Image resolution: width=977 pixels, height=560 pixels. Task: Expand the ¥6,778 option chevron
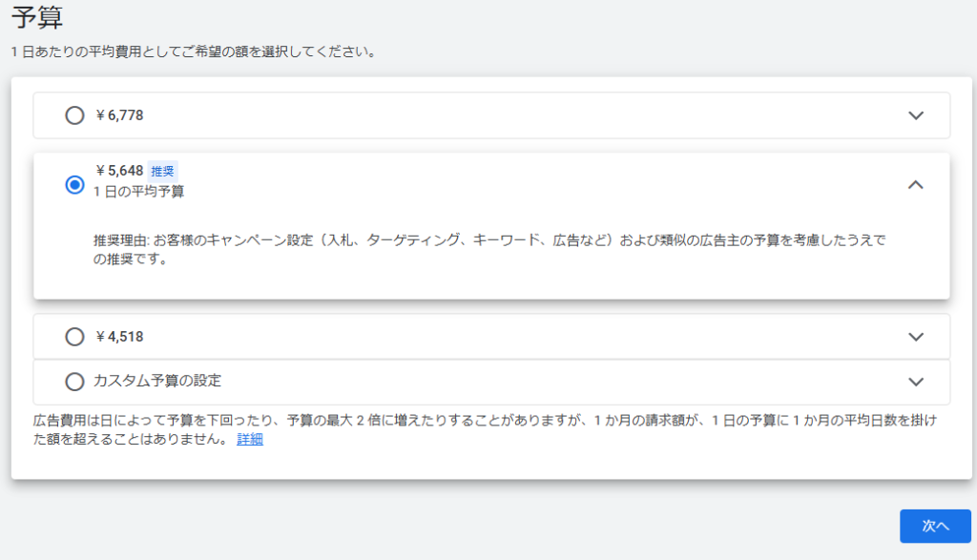[x=916, y=115]
